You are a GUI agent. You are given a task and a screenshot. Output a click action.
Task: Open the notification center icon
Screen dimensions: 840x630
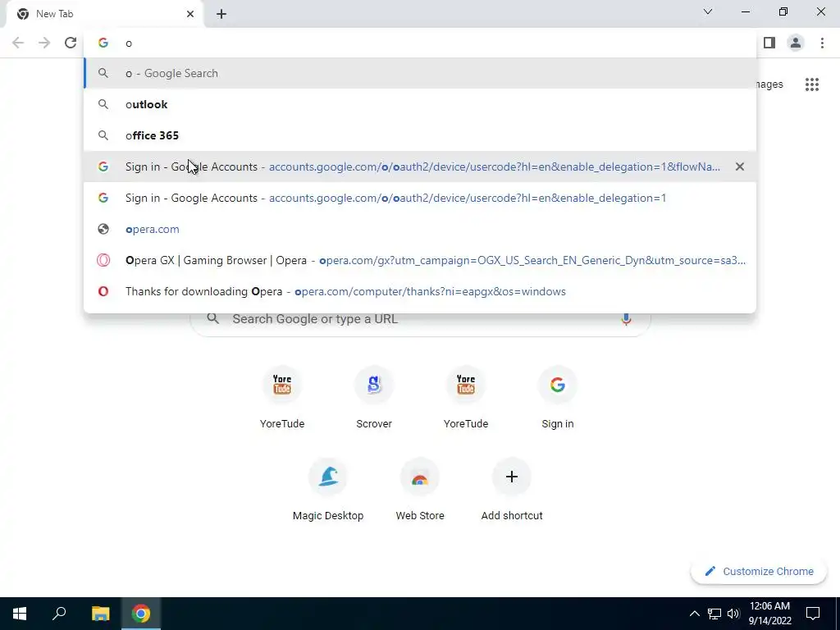[x=813, y=614]
